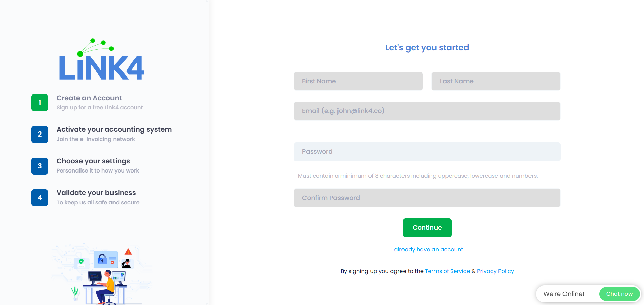Click step 3 number badge
Viewport: 644px width, 305px height.
point(40,166)
